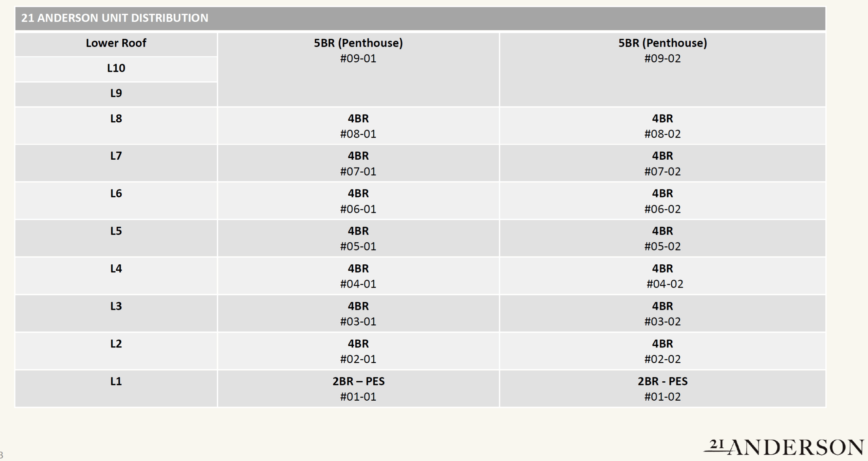Click the 4BR #05-01 unit cell

(x=358, y=239)
